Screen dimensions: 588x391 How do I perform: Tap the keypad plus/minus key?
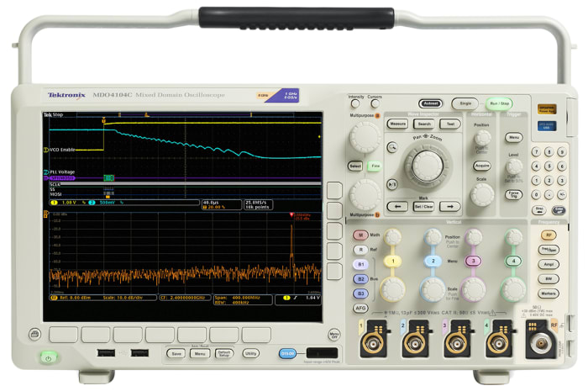pos(561,194)
